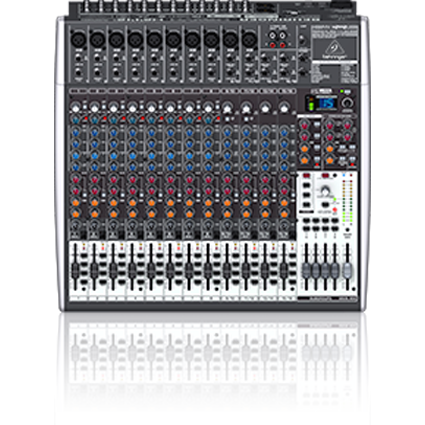Click the first channel white gain knob
Viewport: 425px width, 425px height.
[76, 108]
